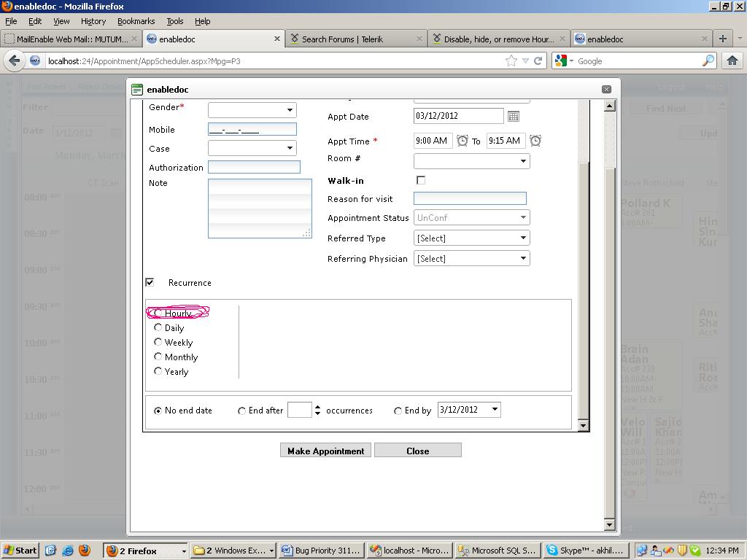Open the View menu

[x=61, y=21]
